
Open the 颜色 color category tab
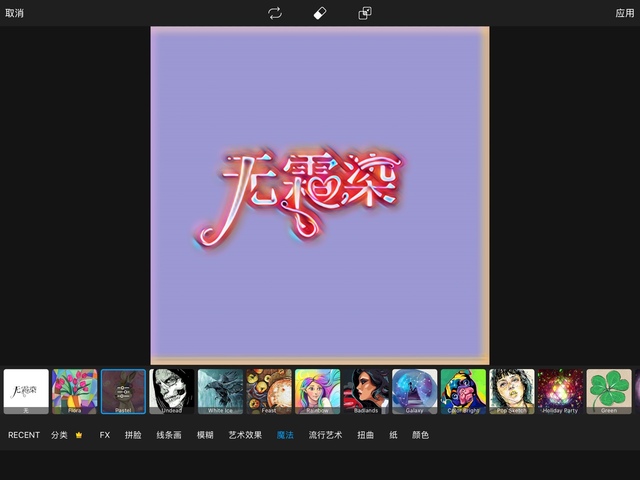point(420,436)
